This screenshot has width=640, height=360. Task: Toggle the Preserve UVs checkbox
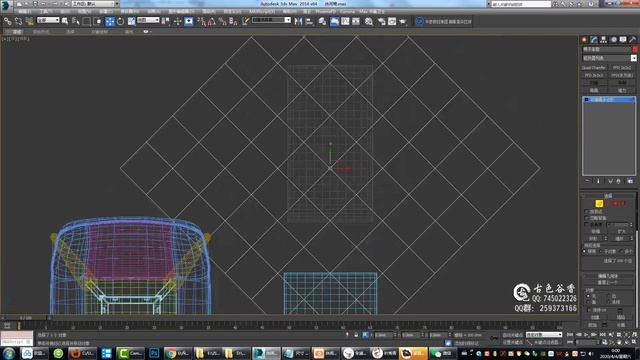589,310
